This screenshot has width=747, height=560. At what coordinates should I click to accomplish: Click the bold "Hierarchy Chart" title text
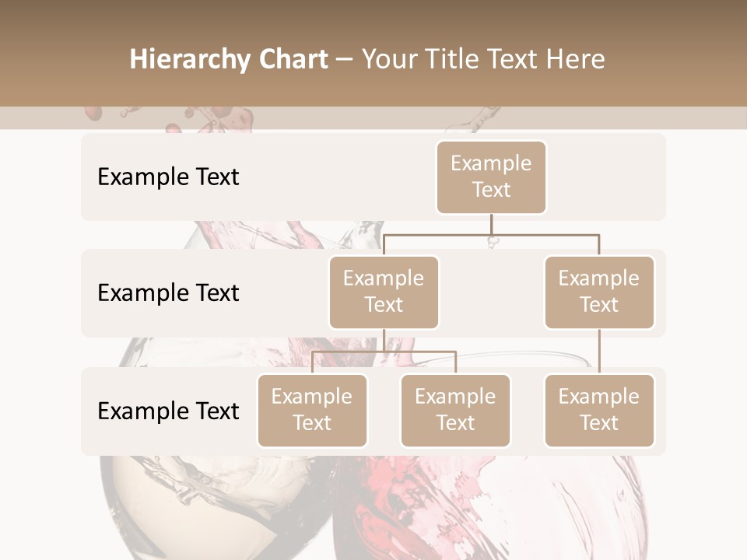point(228,59)
